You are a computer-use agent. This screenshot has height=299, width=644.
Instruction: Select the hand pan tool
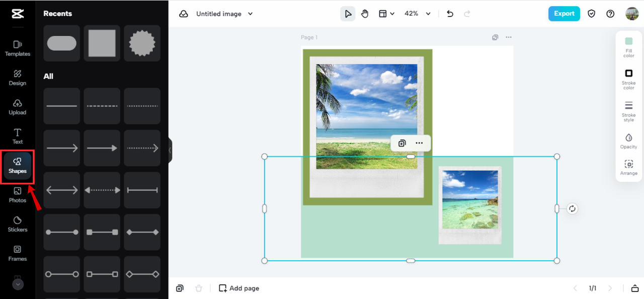tap(365, 14)
